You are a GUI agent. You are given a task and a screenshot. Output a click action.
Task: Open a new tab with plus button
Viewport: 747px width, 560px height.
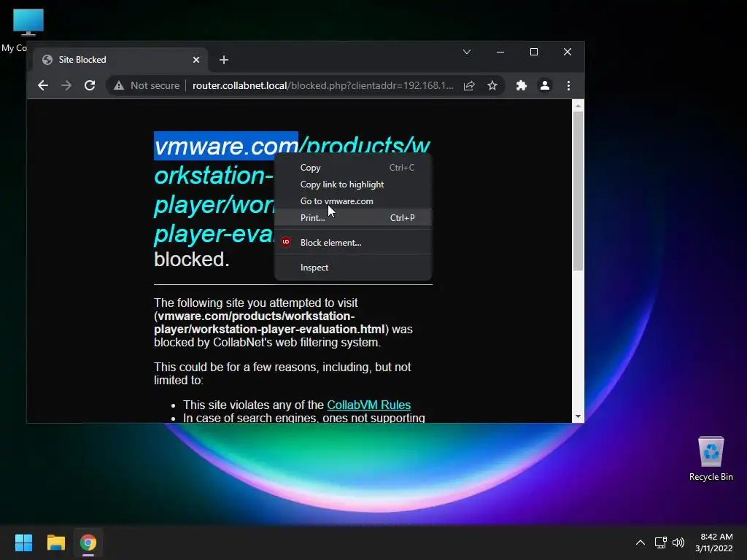224,60
